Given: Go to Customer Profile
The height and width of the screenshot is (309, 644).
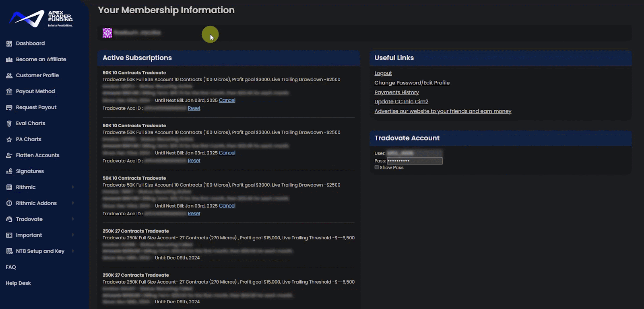Looking at the screenshot, I should [x=37, y=75].
